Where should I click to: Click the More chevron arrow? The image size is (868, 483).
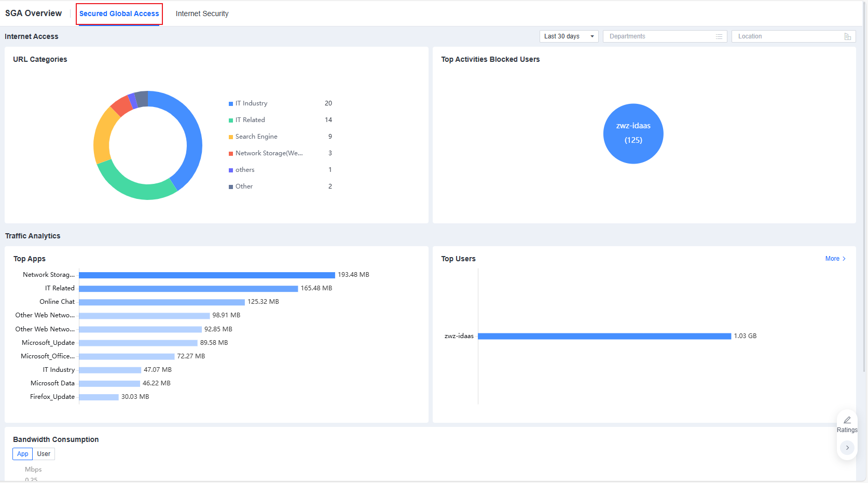(x=844, y=259)
